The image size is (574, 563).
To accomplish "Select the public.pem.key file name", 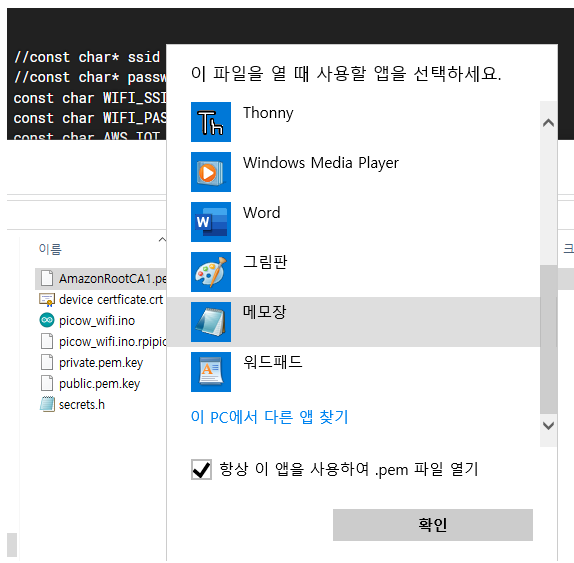I will coord(100,384).
